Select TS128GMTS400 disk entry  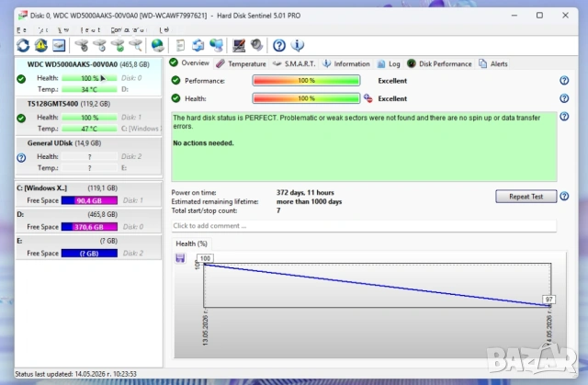point(88,116)
